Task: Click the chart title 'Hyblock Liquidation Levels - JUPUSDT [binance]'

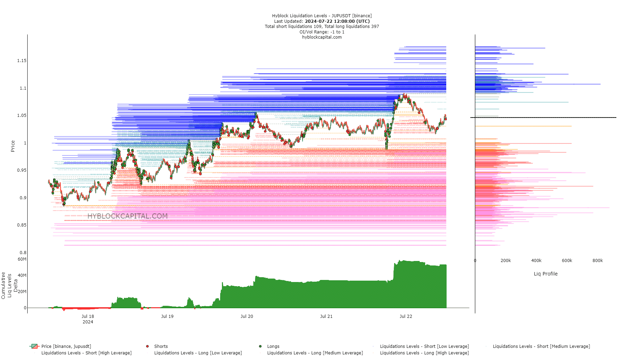Action: (x=322, y=16)
